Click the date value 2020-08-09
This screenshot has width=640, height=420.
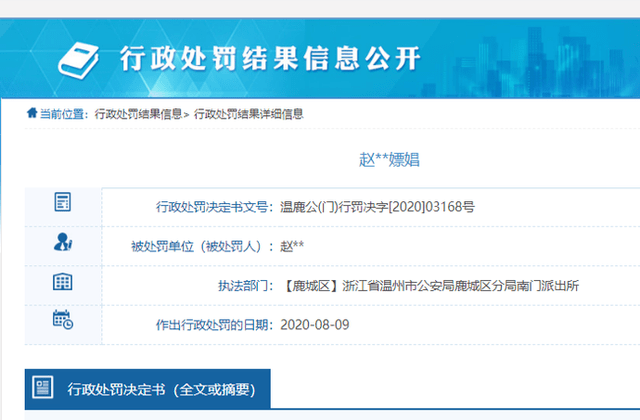[x=314, y=325]
